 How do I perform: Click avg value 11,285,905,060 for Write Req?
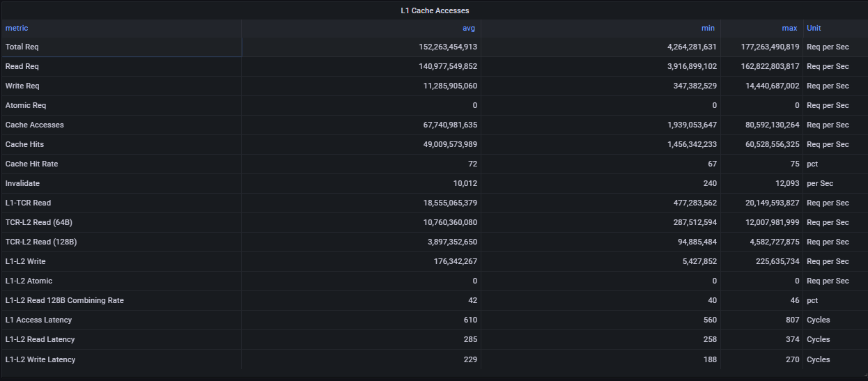pos(451,86)
